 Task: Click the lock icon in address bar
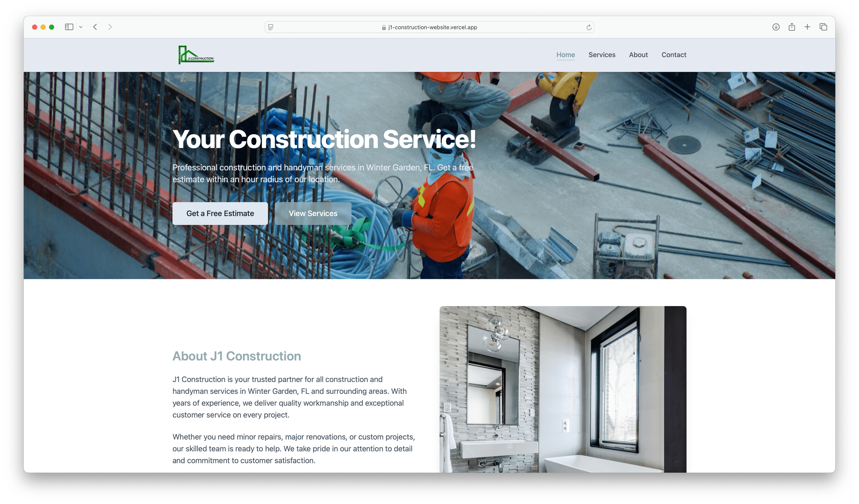pyautogui.click(x=384, y=27)
